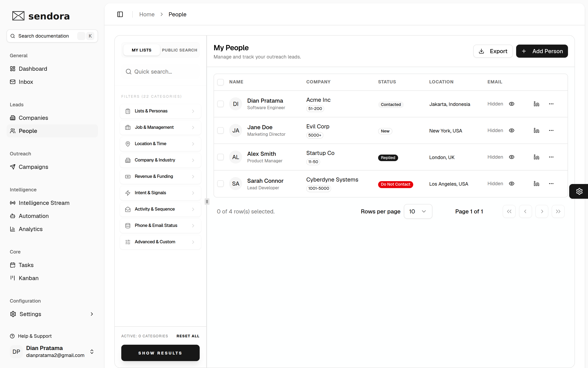Click the Help & Support question icon
This screenshot has width=588, height=368.
click(12, 336)
